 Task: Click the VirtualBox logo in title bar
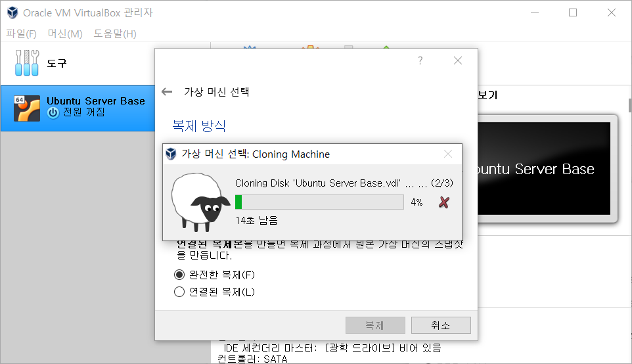(12, 13)
